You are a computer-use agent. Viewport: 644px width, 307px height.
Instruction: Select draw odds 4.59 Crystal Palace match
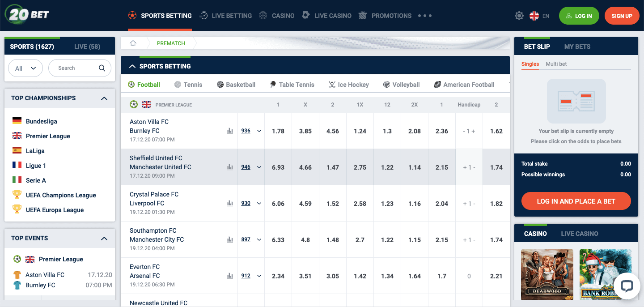[x=305, y=204]
